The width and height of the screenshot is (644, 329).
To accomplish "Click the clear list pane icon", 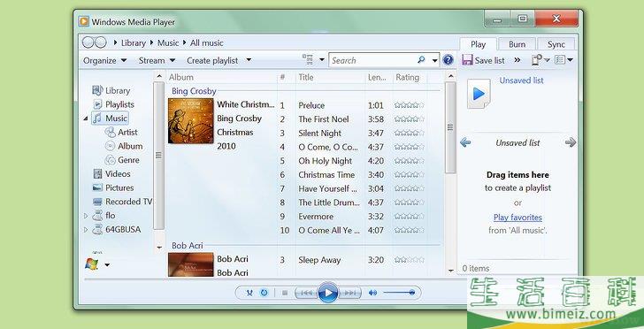I will click(536, 60).
